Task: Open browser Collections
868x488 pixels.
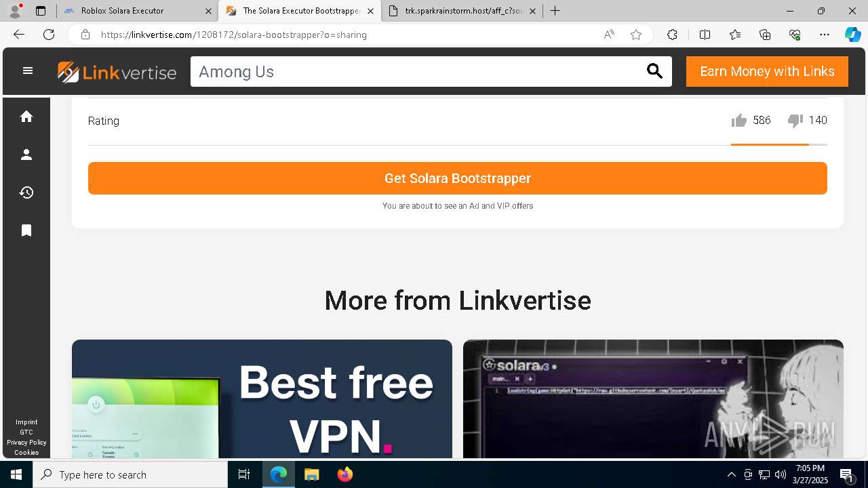Action: point(765,35)
